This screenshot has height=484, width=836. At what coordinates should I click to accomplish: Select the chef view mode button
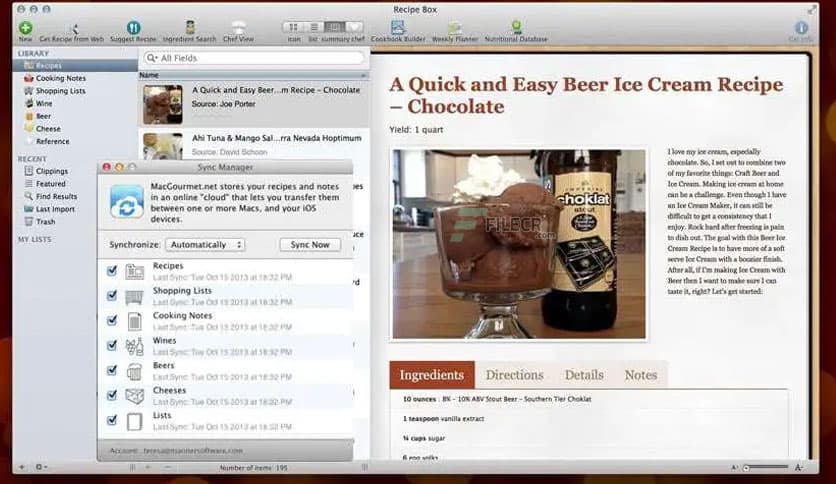click(355, 27)
